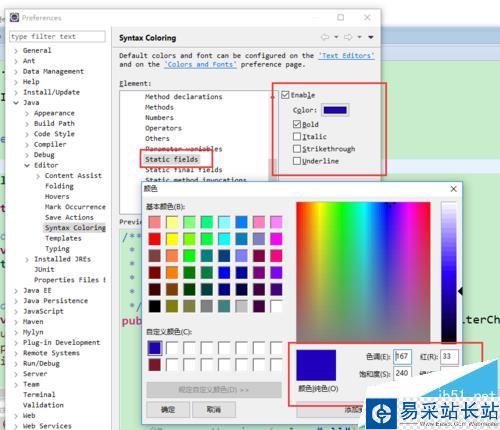Collapse the Java tree node
Viewport: 500px width, 430px height.
[16, 103]
